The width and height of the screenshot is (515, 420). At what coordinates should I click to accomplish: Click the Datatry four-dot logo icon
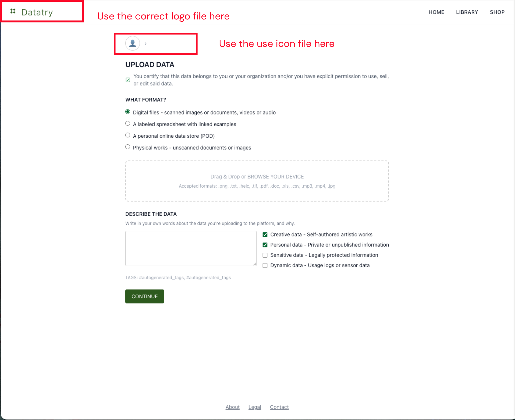13,11
